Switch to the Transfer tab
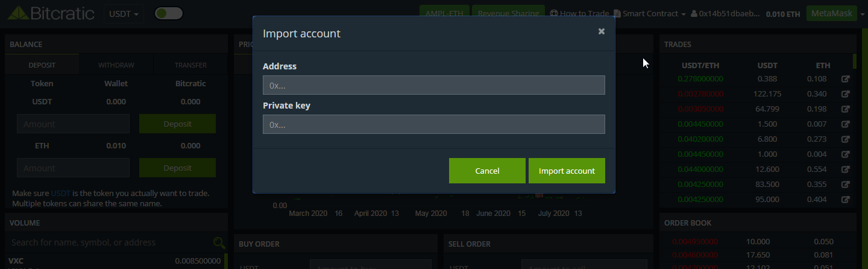This screenshot has height=269, width=868. pos(190,65)
